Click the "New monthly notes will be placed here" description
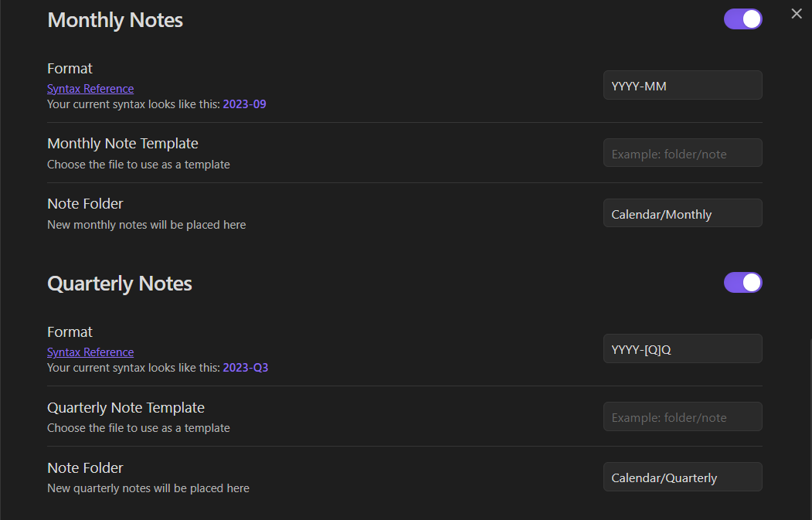 (147, 225)
